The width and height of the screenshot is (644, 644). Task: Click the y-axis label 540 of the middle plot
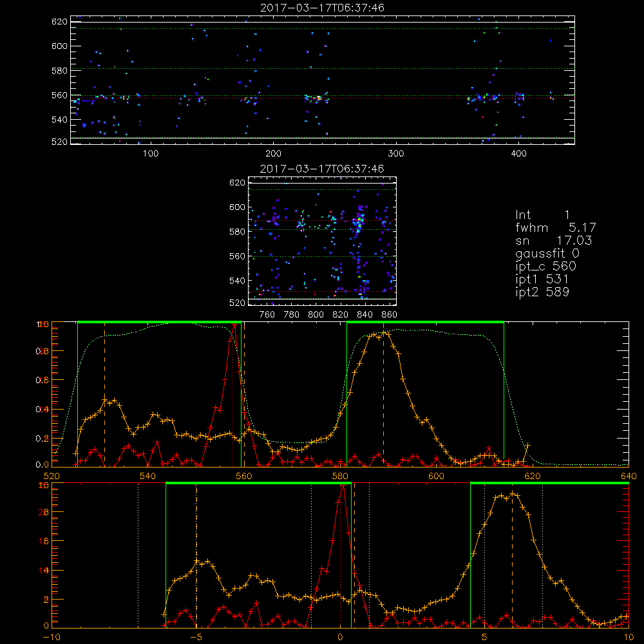[238, 281]
